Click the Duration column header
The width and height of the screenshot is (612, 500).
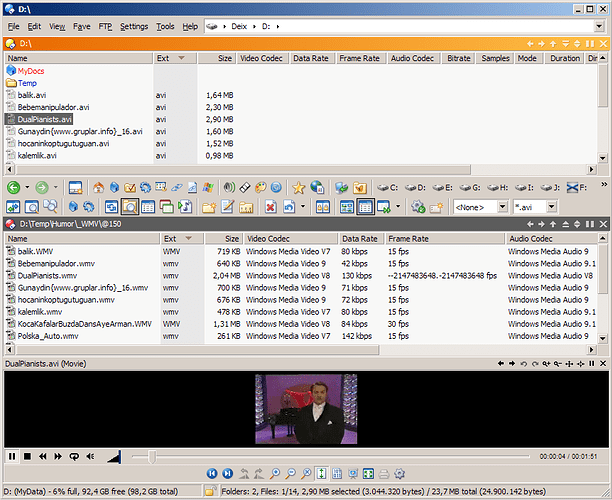(564, 58)
